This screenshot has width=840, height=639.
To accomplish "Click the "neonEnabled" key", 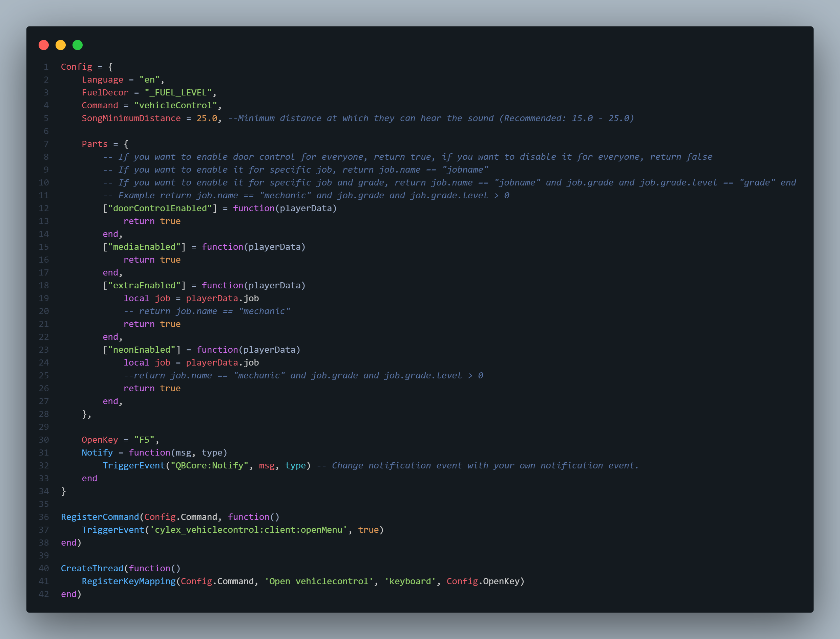I will coord(142,350).
